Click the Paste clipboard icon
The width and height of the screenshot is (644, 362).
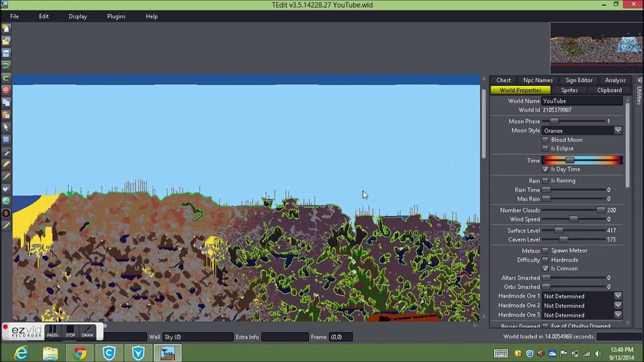click(x=6, y=115)
